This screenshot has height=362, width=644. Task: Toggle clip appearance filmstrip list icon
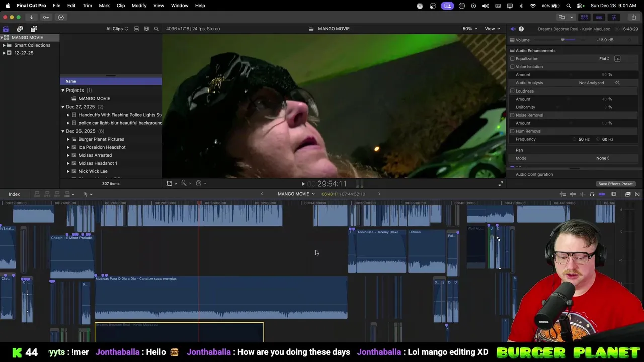pos(136,29)
